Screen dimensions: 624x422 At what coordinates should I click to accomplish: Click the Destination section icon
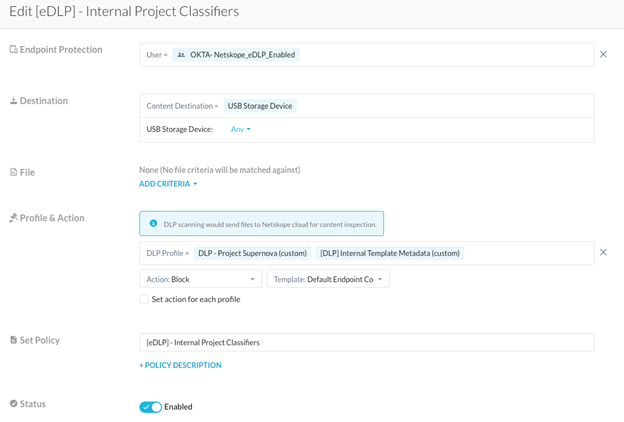point(14,101)
